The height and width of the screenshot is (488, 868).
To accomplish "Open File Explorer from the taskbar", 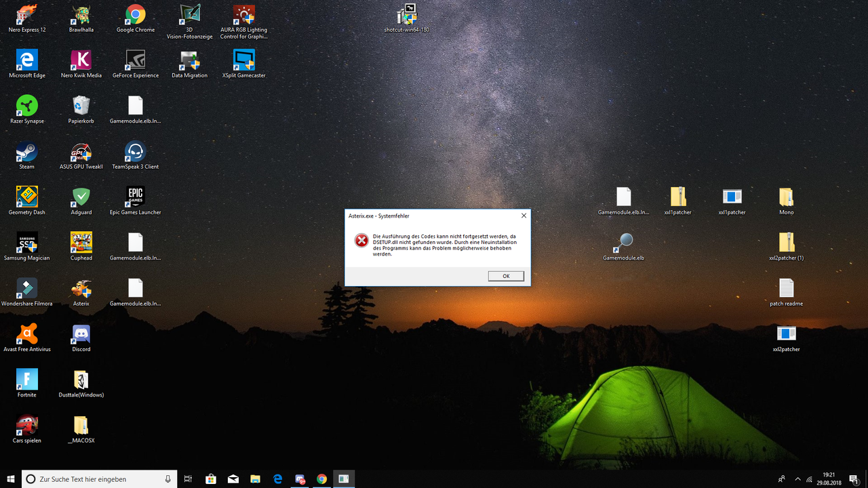I will tap(256, 479).
